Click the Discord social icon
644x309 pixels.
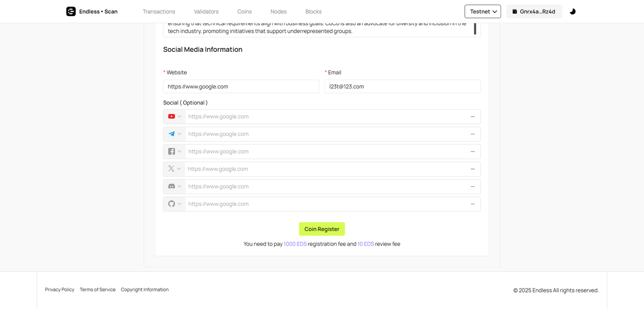point(172,187)
